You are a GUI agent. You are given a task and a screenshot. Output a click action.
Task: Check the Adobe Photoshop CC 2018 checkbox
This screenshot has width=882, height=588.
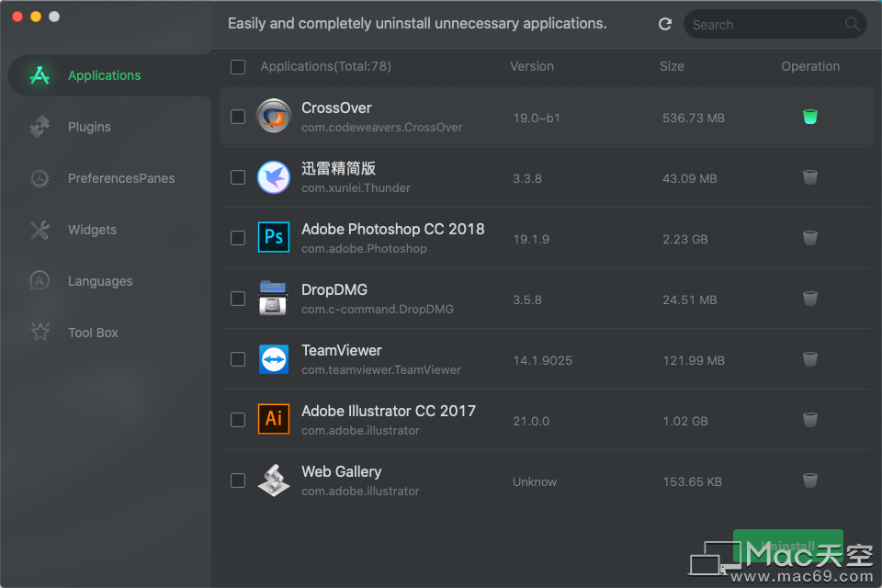[x=238, y=238]
